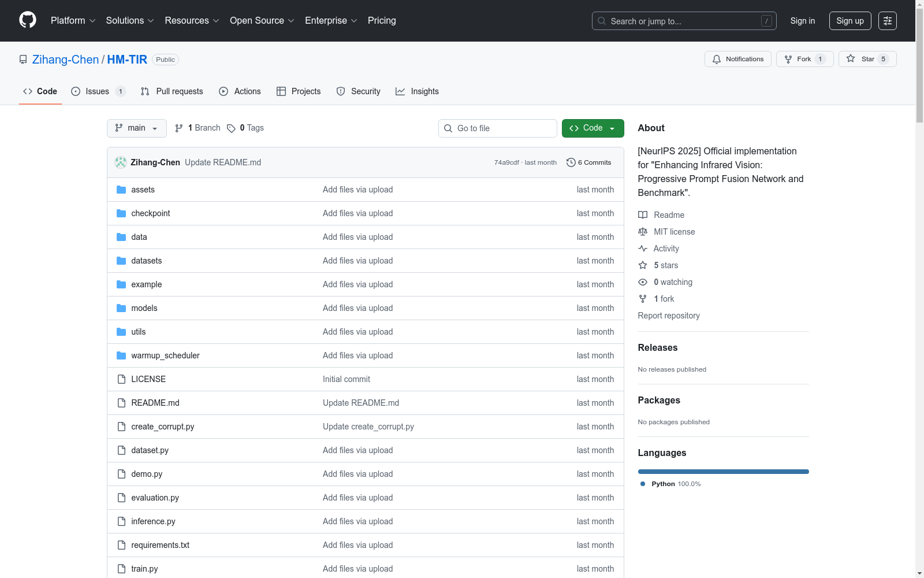
Task: Switch to the Actions tab
Action: click(x=240, y=91)
